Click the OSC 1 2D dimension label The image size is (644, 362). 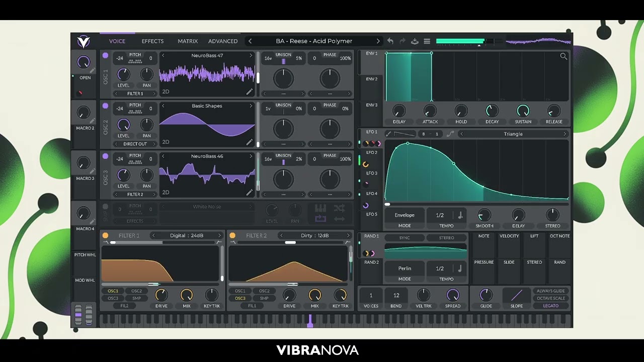[x=166, y=92]
